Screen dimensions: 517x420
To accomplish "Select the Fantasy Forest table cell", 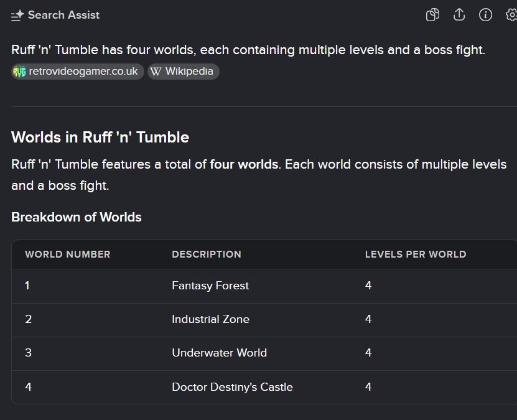I will pyautogui.click(x=210, y=286).
